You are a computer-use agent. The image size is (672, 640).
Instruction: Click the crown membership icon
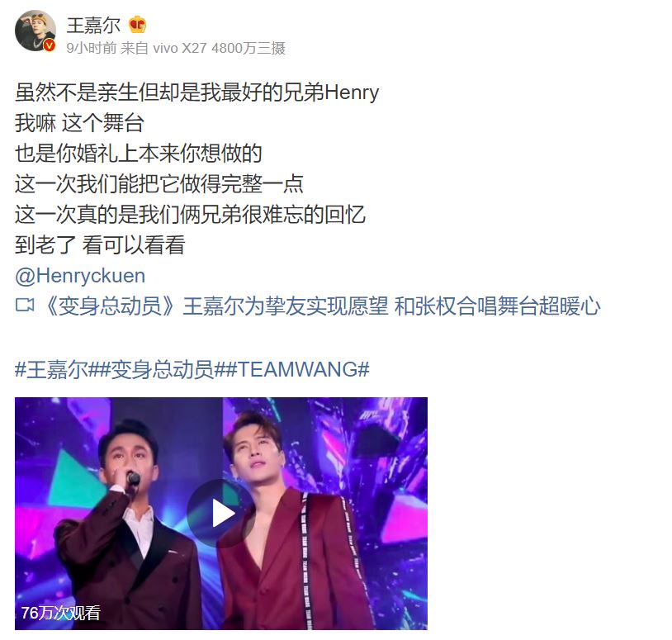coord(138,25)
